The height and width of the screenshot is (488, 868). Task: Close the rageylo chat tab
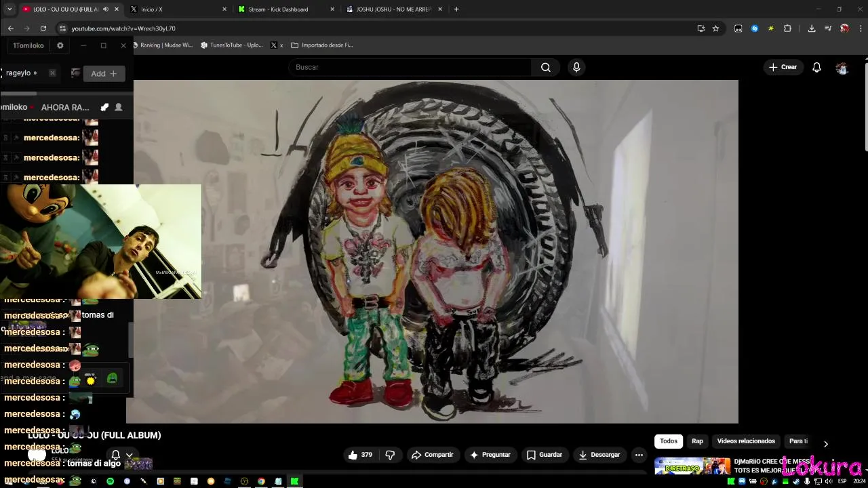point(52,73)
